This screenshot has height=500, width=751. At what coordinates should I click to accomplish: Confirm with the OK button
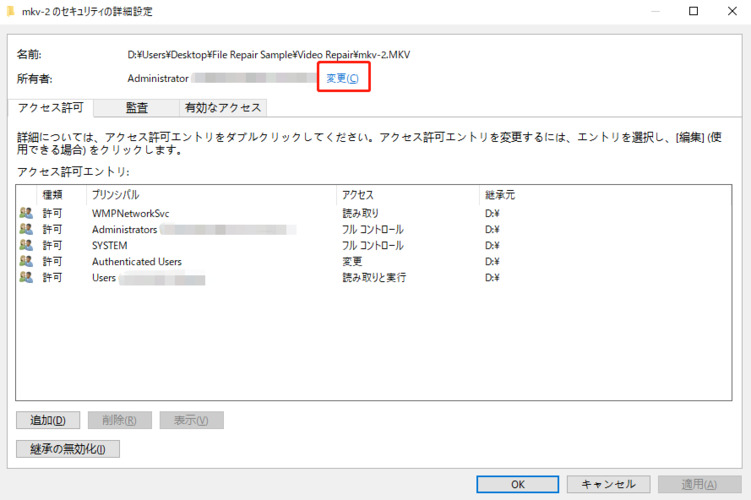518,484
